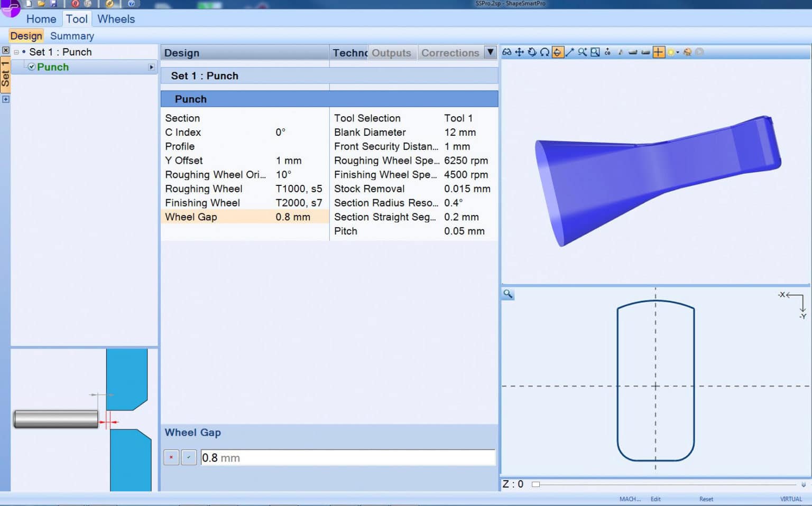Viewport: 812px width, 506px height.
Task: Confirm Wheel Gap with the green check button
Action: [x=189, y=457]
